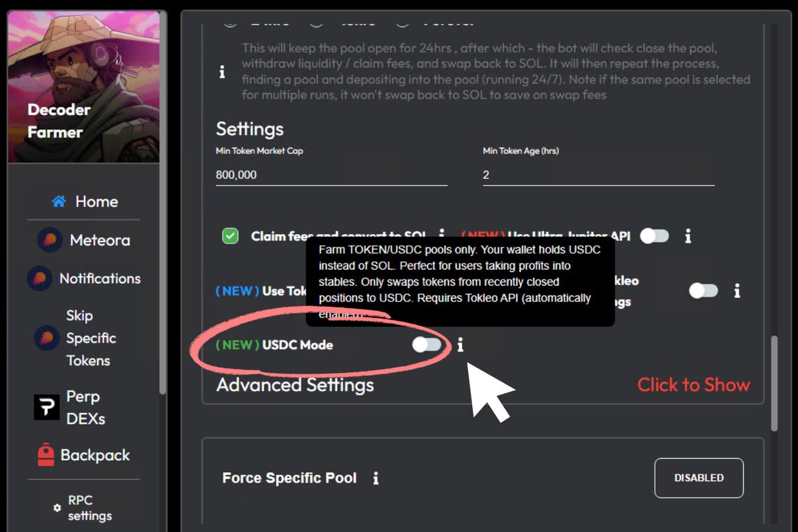Click the sidebar vertical scrollbar

[x=164, y=203]
